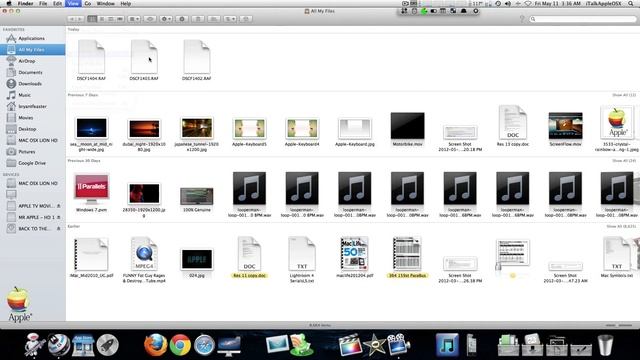Viewport: 640px width, 360px height.
Task: Open Quick Look eye button in the toolbar
Action: (x=150, y=19)
